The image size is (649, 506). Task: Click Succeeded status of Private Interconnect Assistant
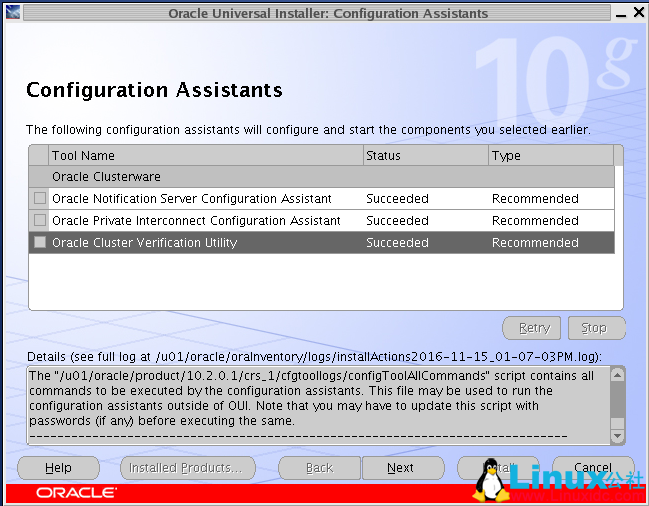pos(397,221)
